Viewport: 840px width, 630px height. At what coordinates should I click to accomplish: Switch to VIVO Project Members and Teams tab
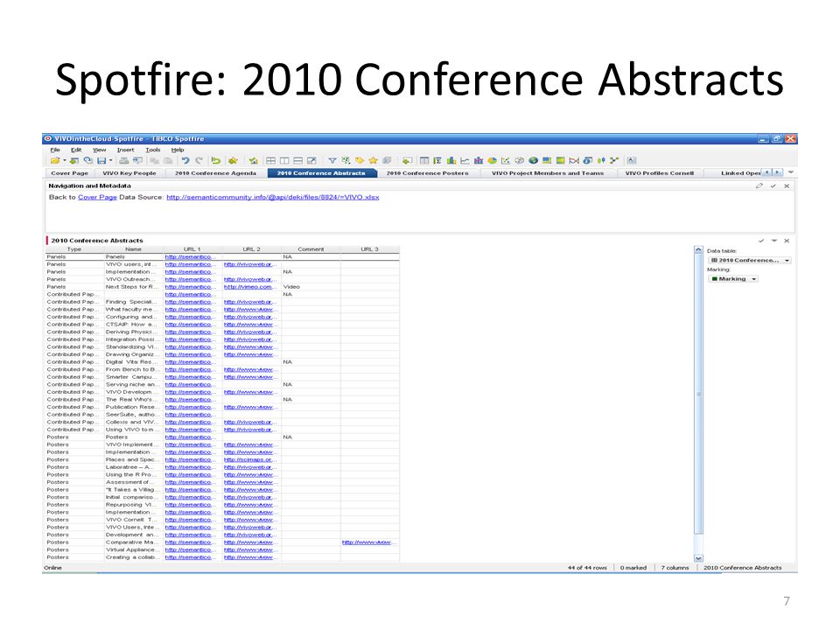548,173
